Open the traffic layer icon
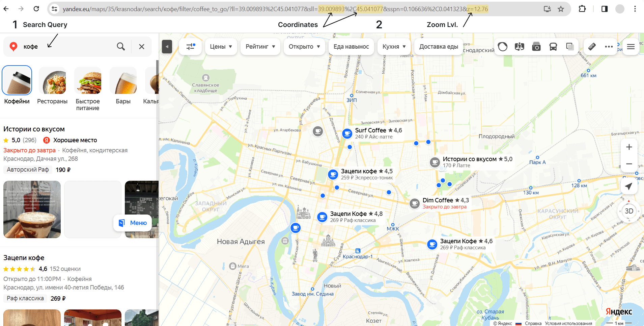The image size is (644, 326). 503,47
